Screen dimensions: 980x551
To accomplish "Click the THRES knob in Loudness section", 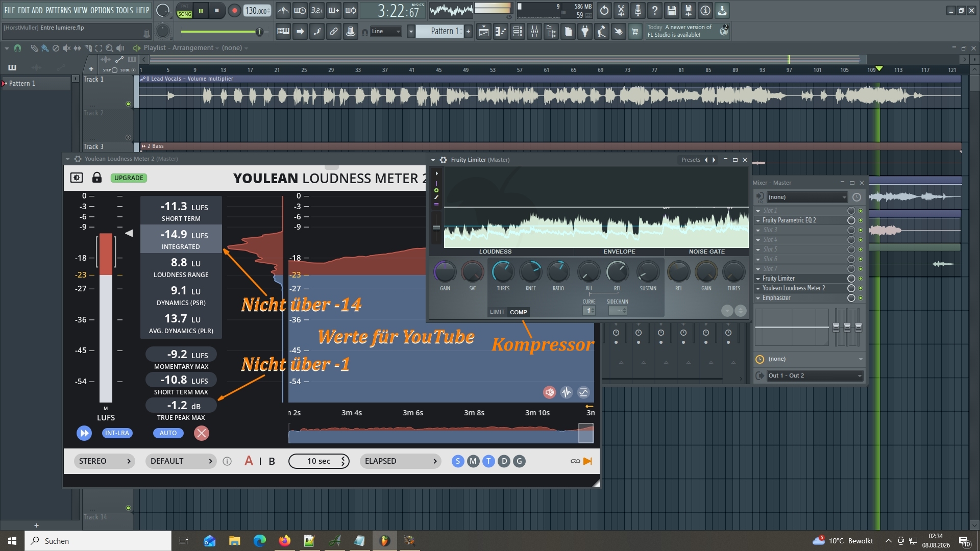I will [x=503, y=272].
